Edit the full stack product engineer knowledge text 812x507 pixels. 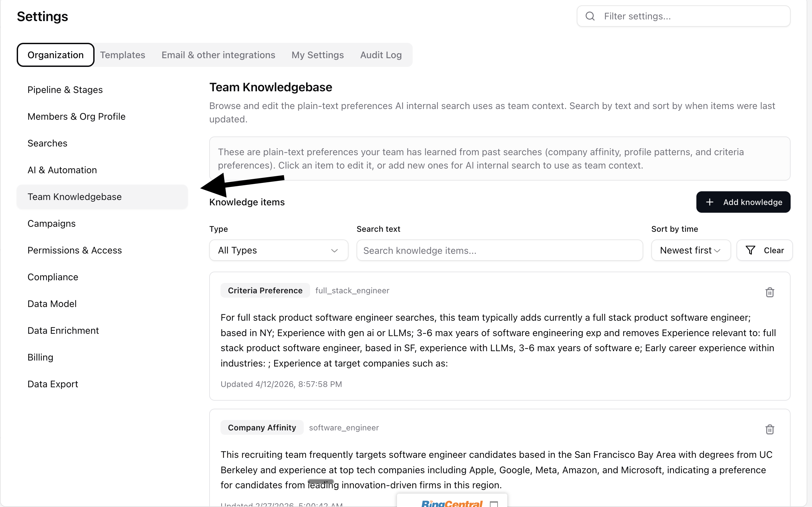498,340
